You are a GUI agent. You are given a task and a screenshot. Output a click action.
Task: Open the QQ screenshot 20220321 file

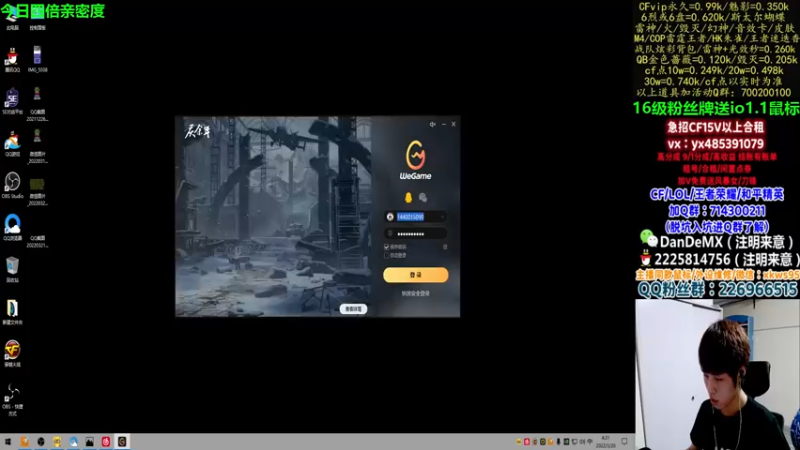point(37,241)
